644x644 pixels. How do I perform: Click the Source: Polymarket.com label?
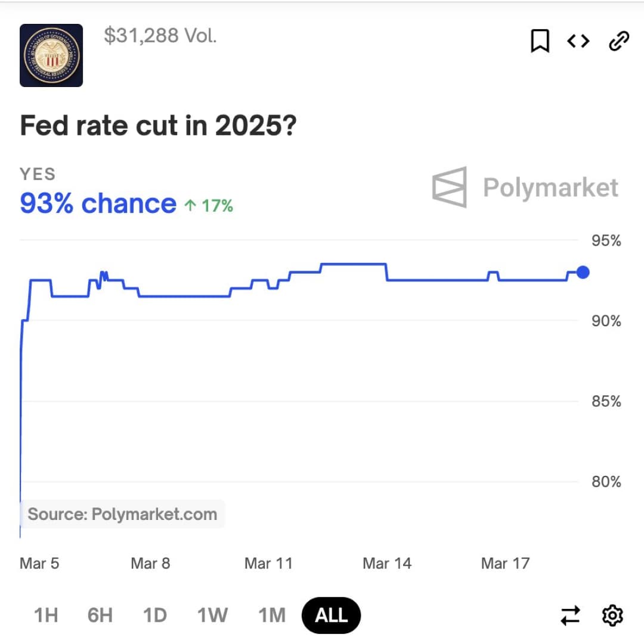pyautogui.click(x=122, y=514)
